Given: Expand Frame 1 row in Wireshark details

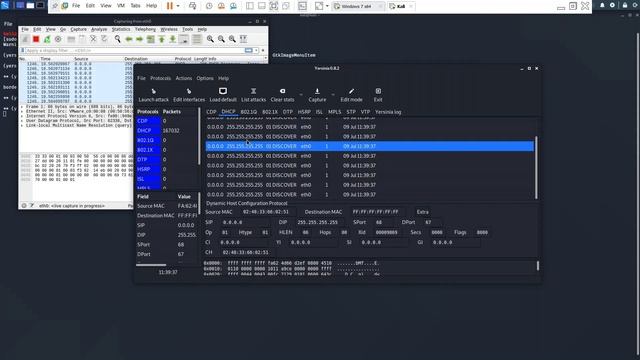Looking at the screenshot, I should click(22, 107).
